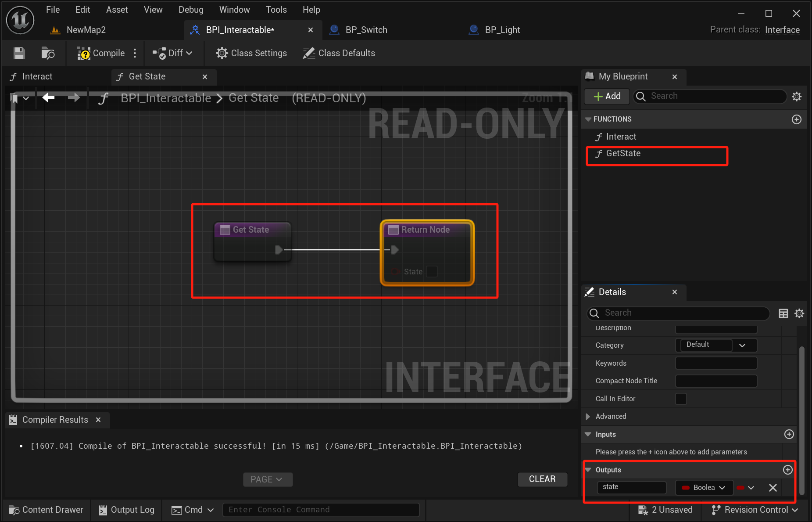Navigate forward in graph history

point(74,97)
